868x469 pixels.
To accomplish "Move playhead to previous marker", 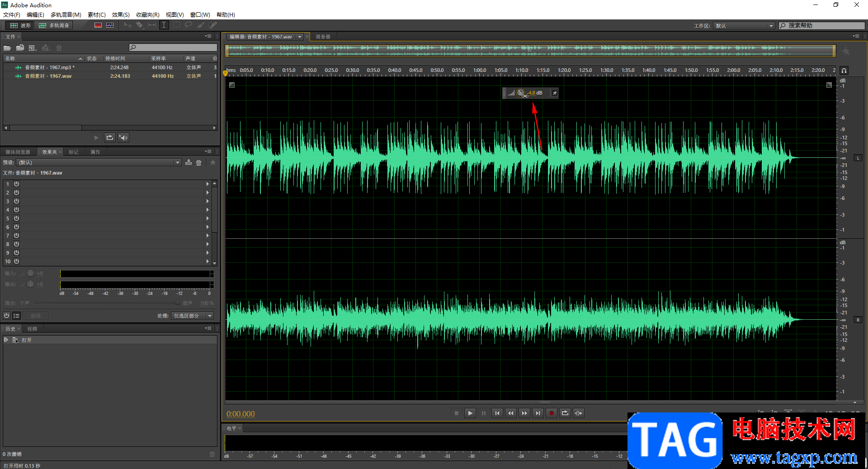I will point(497,413).
